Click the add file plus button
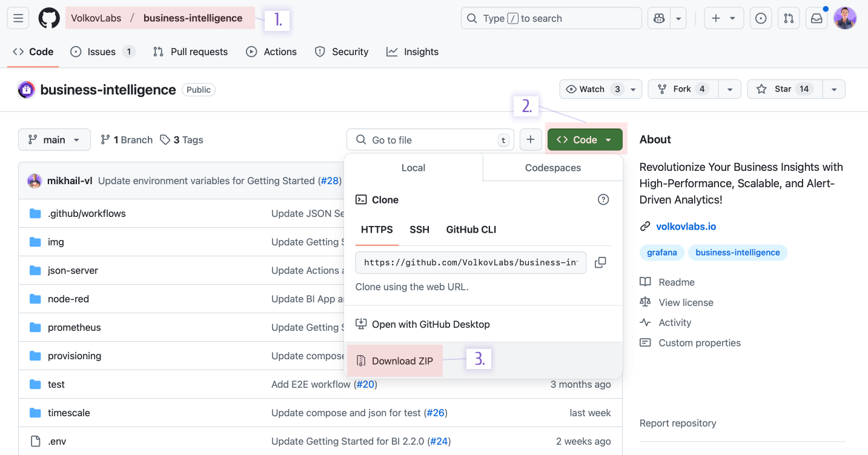The width and height of the screenshot is (868, 455). coord(531,140)
